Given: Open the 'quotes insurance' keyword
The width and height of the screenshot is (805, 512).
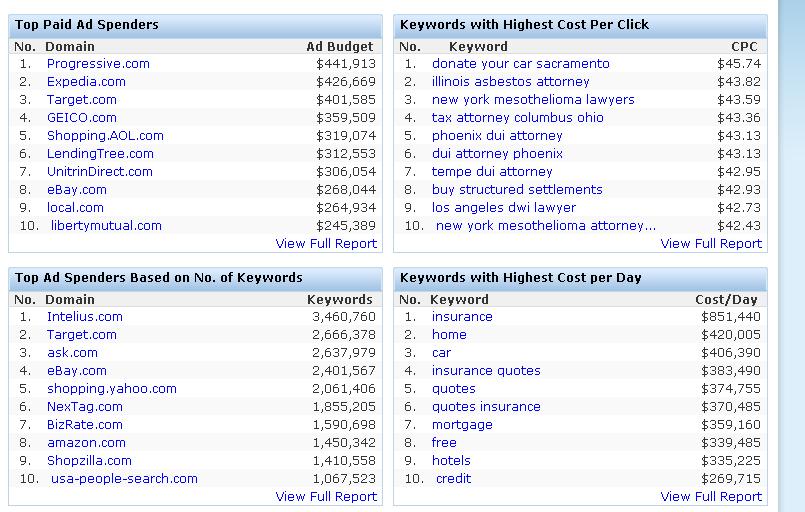Looking at the screenshot, I should coord(486,407).
